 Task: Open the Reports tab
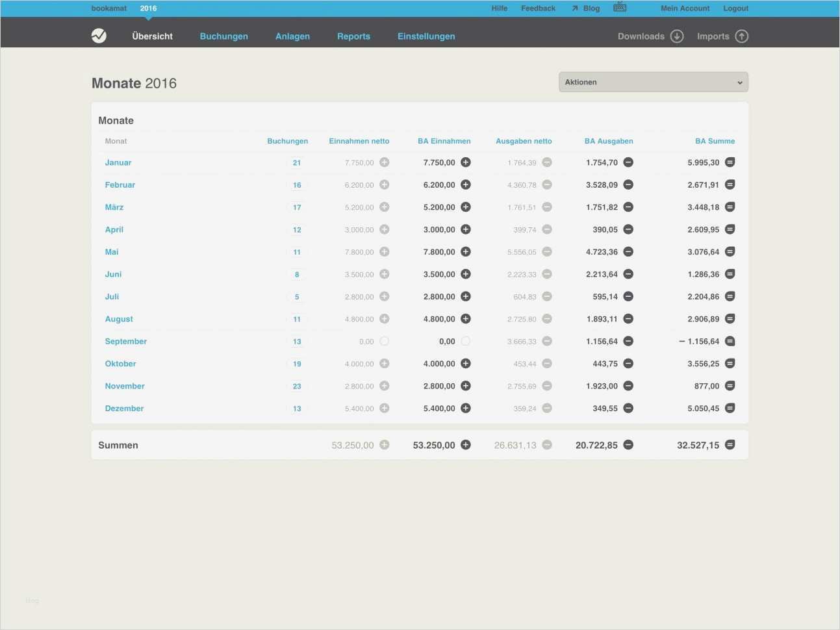353,36
